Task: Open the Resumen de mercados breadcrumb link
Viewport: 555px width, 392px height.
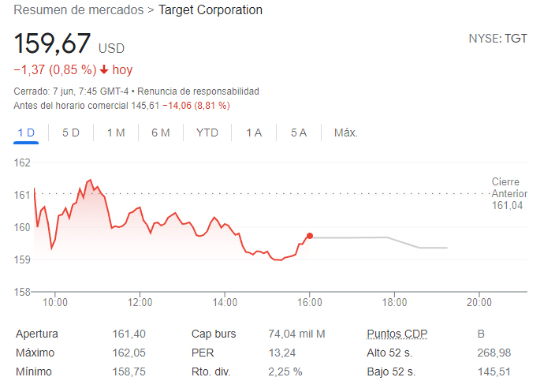Action: (79, 10)
